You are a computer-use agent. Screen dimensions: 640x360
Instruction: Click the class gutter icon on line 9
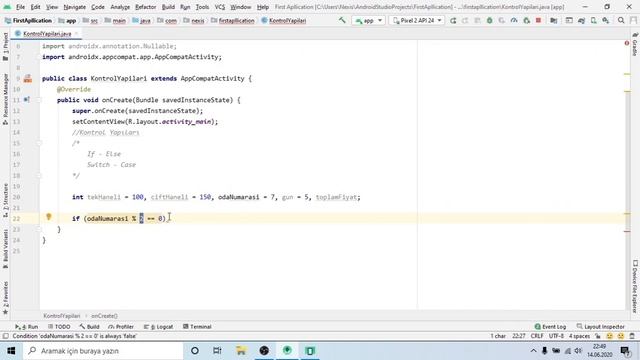click(x=27, y=78)
